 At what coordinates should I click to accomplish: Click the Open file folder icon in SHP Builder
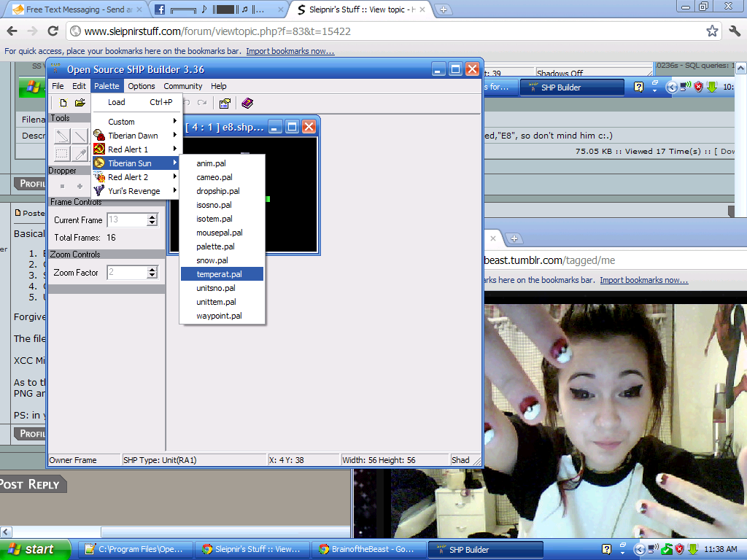pyautogui.click(x=80, y=102)
